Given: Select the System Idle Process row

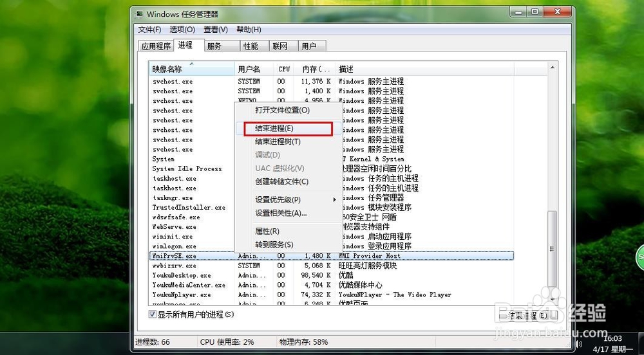Looking at the screenshot, I should coord(187,169).
